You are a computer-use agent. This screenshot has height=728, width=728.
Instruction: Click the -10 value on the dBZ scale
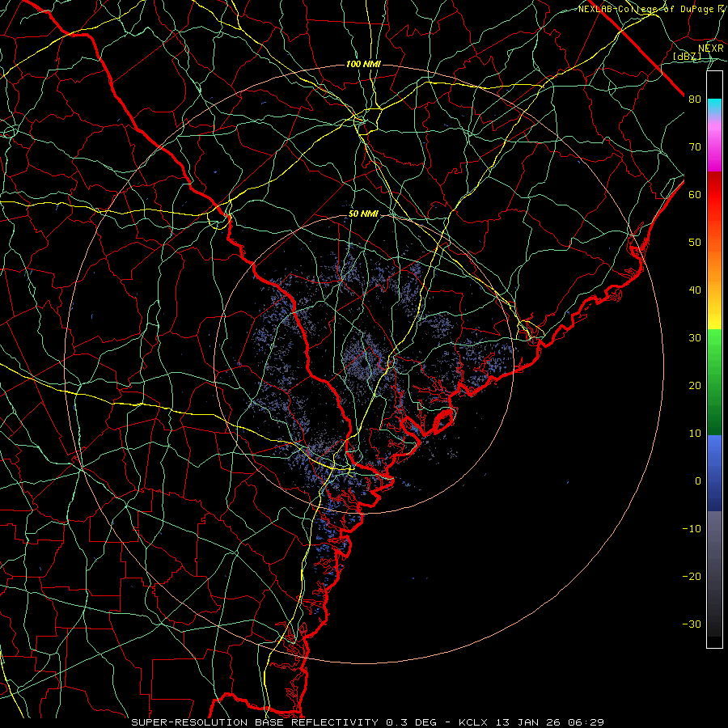[x=692, y=529]
